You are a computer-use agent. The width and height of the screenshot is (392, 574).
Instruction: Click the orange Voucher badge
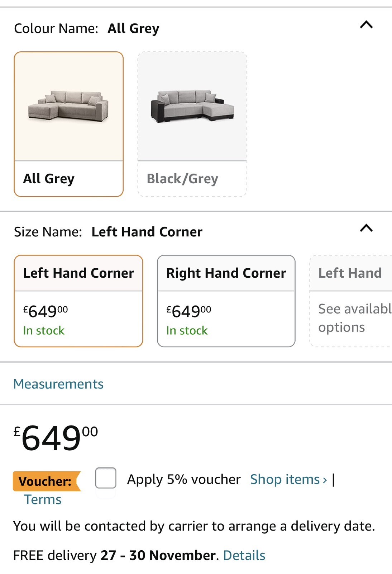click(x=44, y=481)
